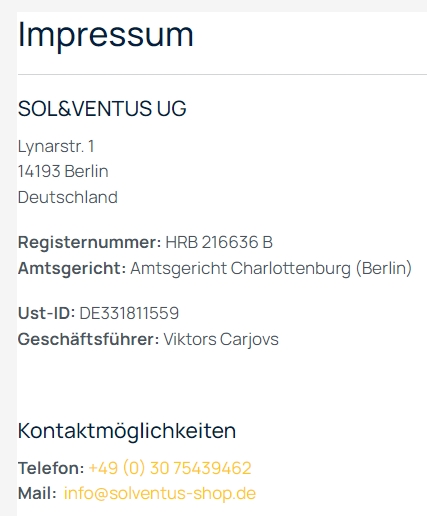Click the Kontaktmöglichkeiten section heading

(127, 431)
